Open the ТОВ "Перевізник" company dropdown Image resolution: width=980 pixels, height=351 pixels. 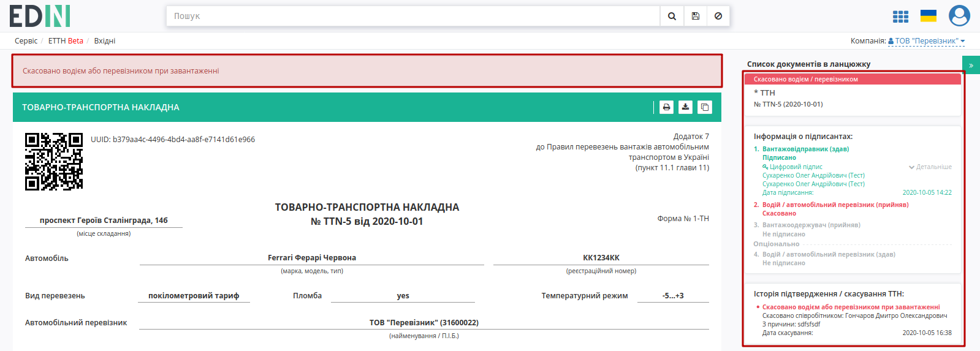pos(926,41)
